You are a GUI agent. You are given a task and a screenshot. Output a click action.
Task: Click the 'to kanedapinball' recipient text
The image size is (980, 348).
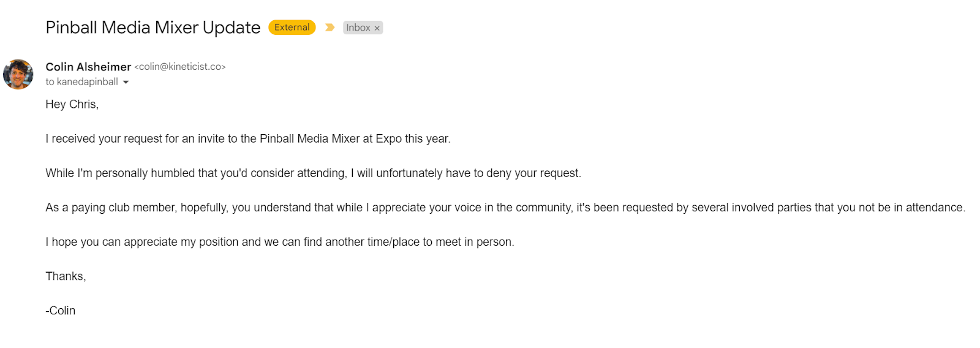(x=81, y=82)
